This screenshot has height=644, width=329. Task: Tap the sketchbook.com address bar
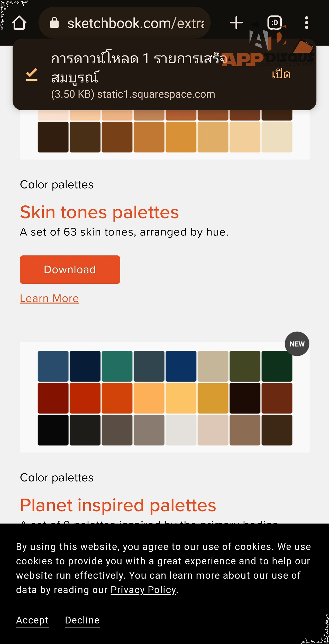click(x=135, y=23)
